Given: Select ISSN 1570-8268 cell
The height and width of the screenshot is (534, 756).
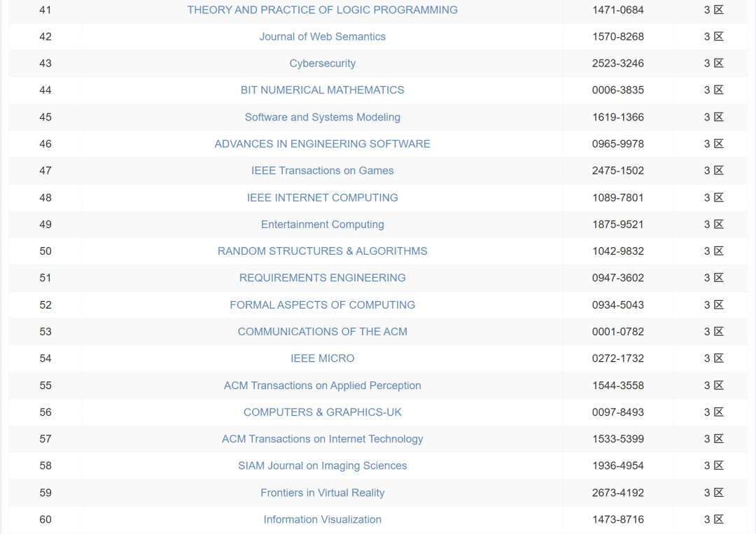Looking at the screenshot, I should click(x=617, y=36).
